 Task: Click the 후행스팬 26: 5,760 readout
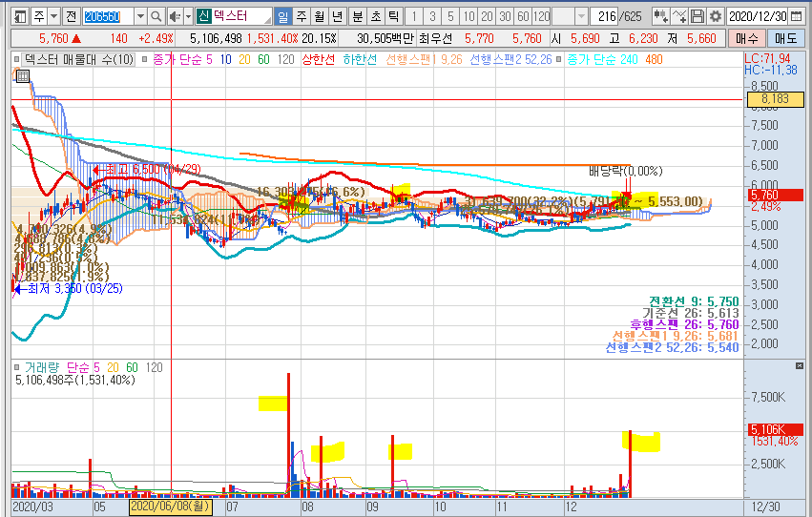point(684,324)
